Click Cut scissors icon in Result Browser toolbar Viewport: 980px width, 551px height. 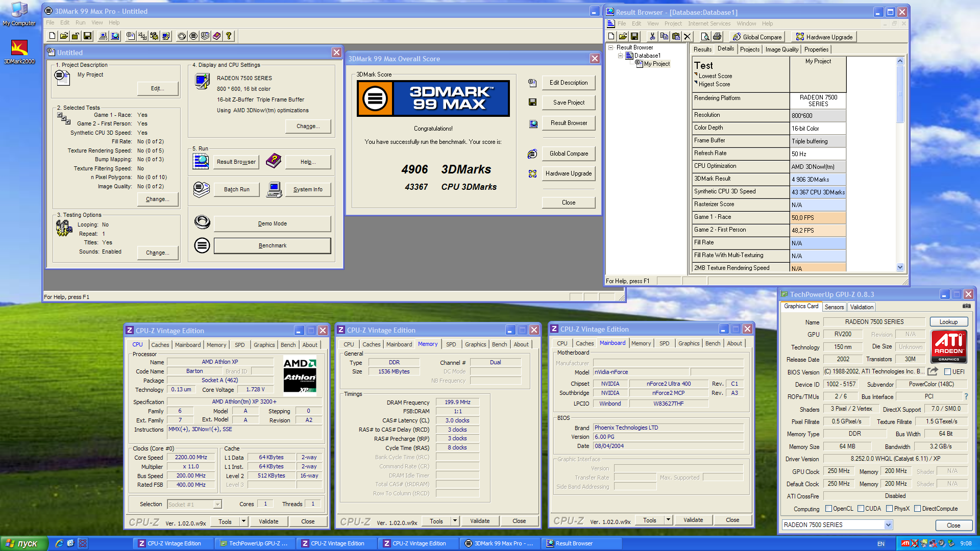pos(652,37)
